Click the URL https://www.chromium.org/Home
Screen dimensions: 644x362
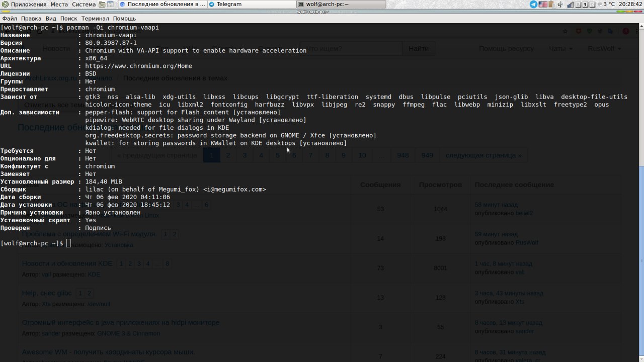pyautogui.click(x=138, y=66)
